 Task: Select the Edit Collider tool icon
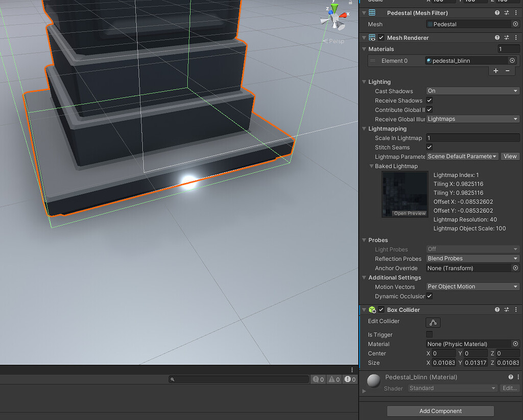click(x=433, y=322)
